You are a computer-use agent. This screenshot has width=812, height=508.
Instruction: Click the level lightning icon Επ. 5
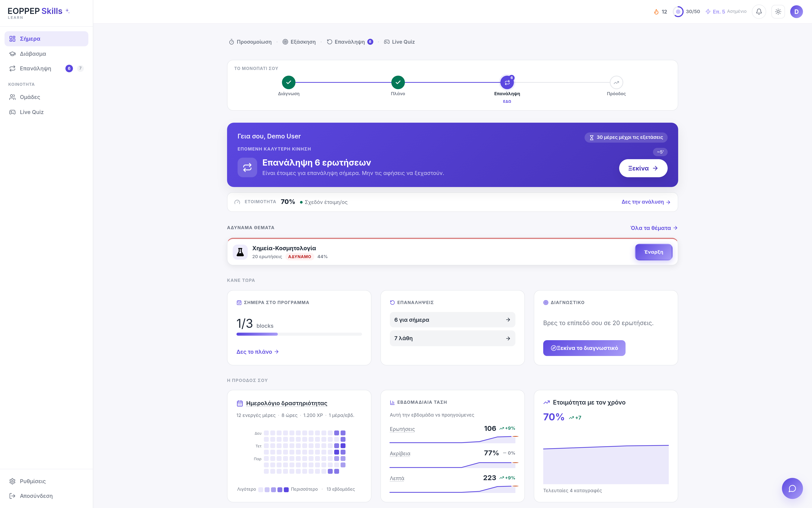click(x=708, y=12)
